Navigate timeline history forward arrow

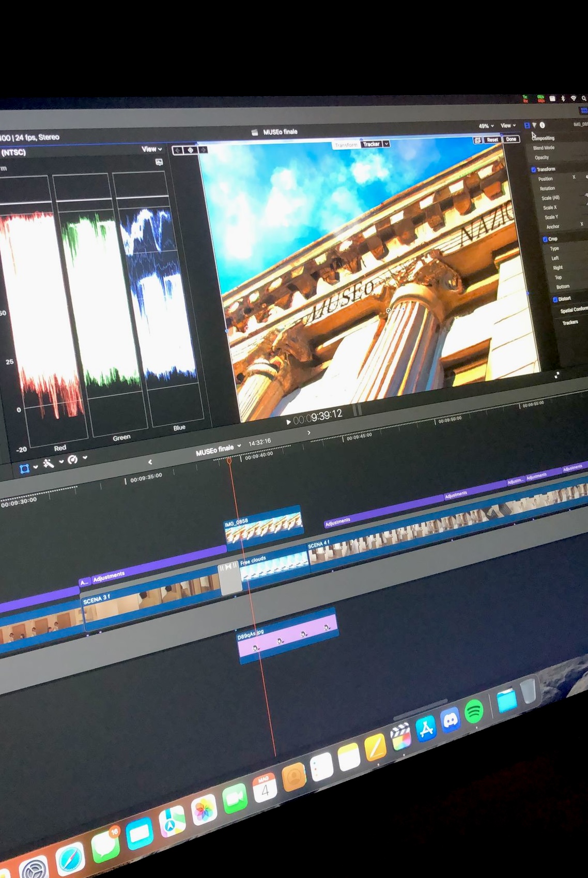309,433
